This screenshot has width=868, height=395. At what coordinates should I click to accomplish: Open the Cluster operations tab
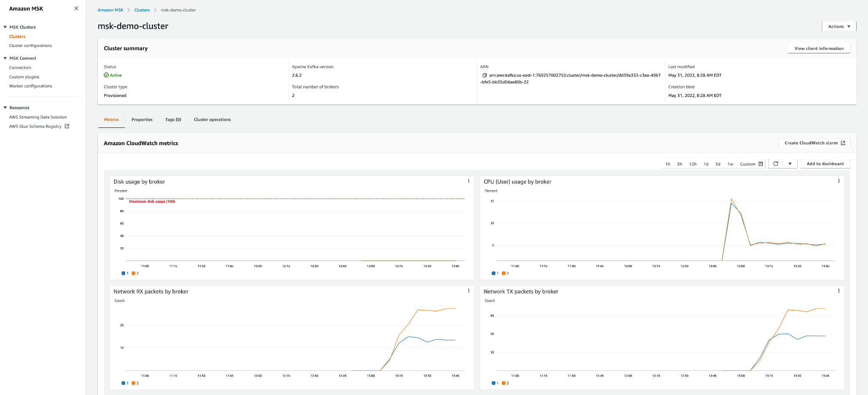pos(212,119)
